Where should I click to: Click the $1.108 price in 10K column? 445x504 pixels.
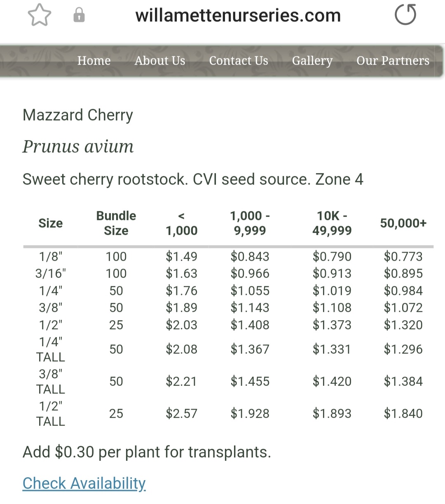pos(332,307)
